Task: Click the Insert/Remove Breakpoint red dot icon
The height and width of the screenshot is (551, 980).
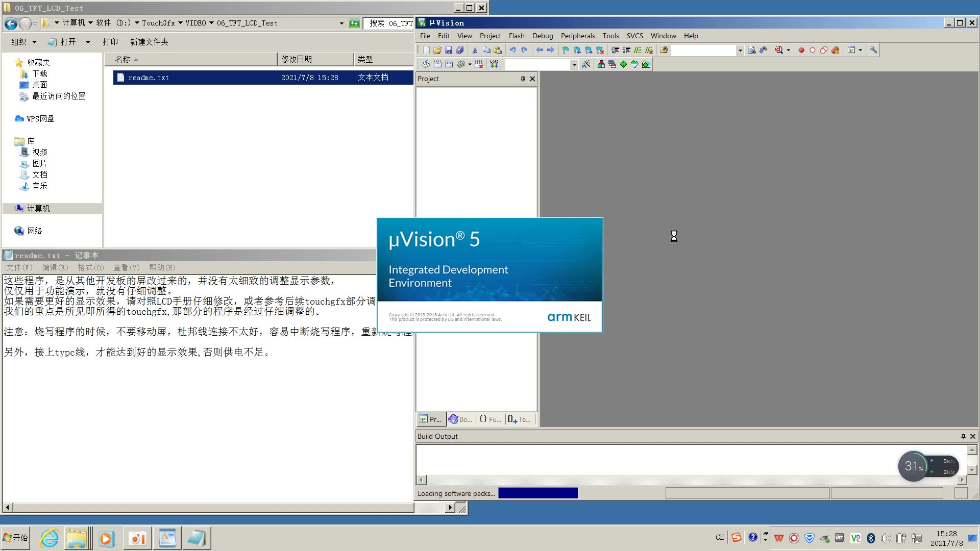Action: pyautogui.click(x=801, y=50)
